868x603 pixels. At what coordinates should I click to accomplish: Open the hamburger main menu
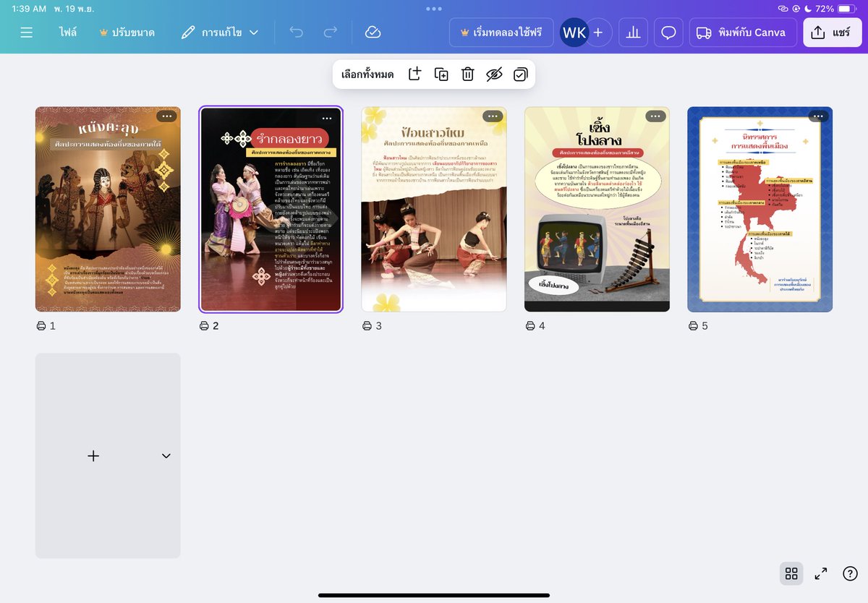tap(27, 33)
